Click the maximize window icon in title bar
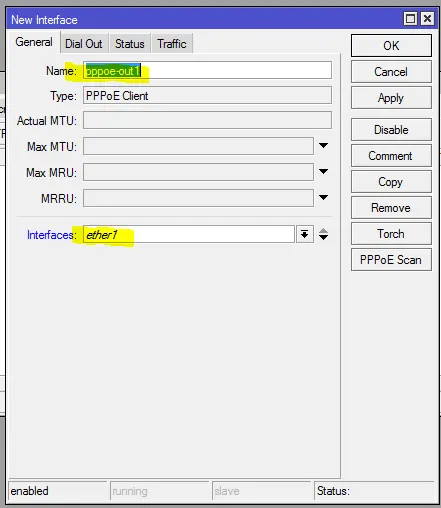This screenshot has width=441, height=508. (410, 18)
